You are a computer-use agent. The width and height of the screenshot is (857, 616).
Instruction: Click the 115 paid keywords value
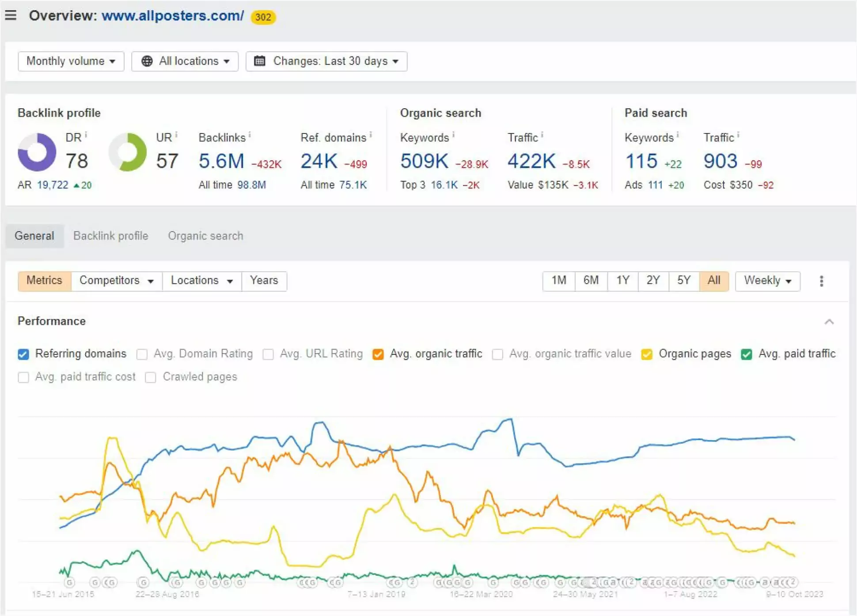(x=641, y=161)
